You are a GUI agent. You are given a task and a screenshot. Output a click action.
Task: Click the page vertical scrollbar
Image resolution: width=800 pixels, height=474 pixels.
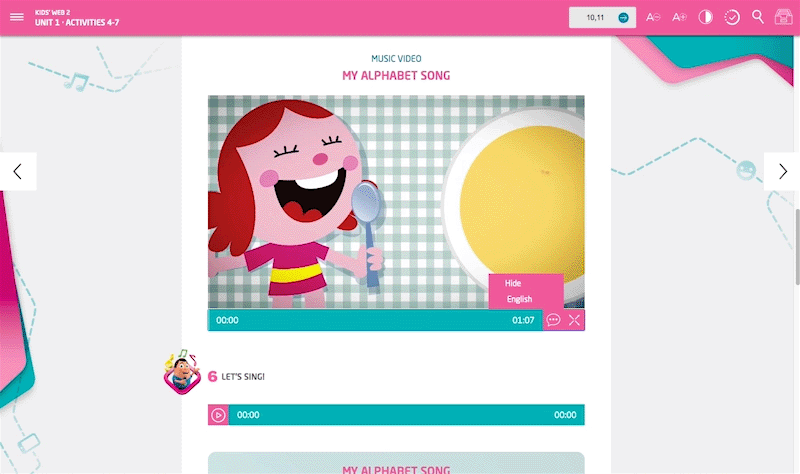[x=797, y=247]
